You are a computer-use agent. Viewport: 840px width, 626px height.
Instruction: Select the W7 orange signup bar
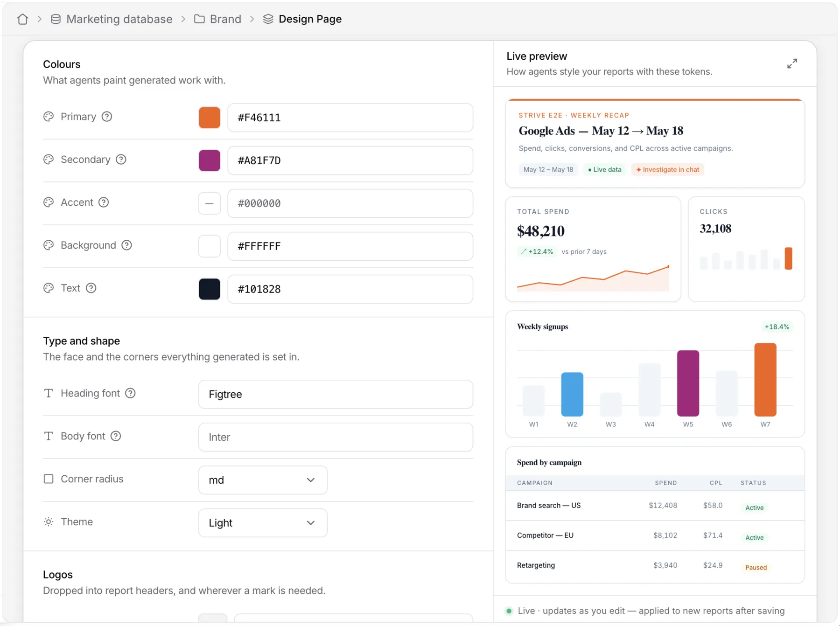coord(765,380)
